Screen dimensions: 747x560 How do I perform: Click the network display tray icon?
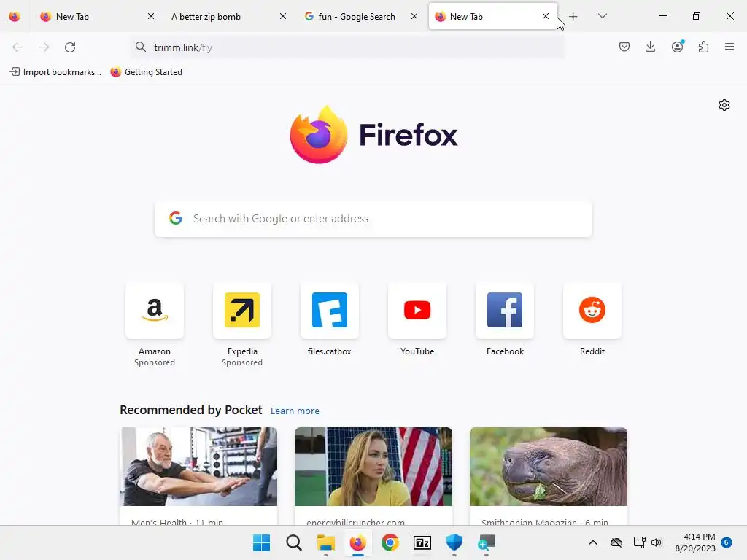click(639, 542)
